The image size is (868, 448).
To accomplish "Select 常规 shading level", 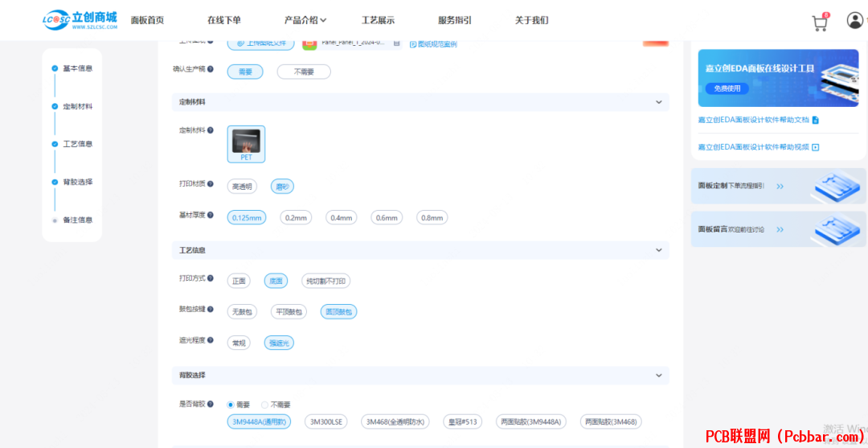I will point(239,343).
